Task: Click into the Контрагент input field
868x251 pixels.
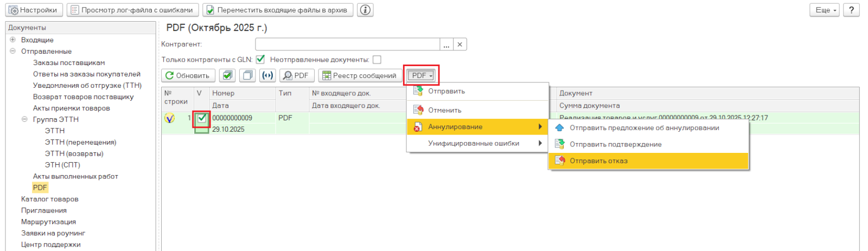Action: [347, 44]
